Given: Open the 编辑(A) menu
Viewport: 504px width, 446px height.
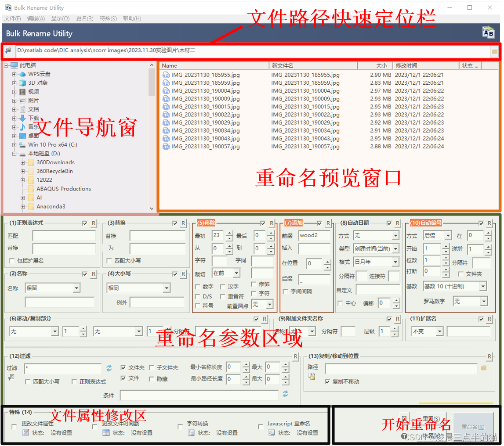Looking at the screenshot, I should tap(36, 18).
